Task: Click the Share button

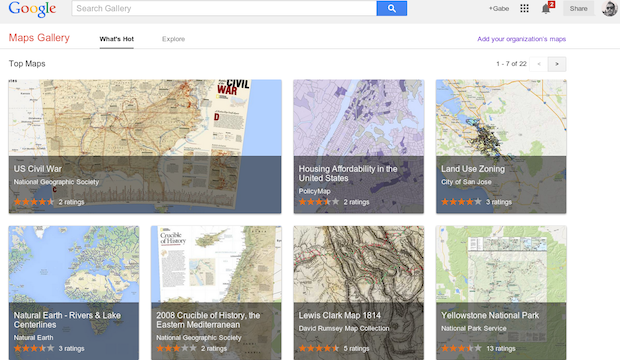Action: coord(578,8)
